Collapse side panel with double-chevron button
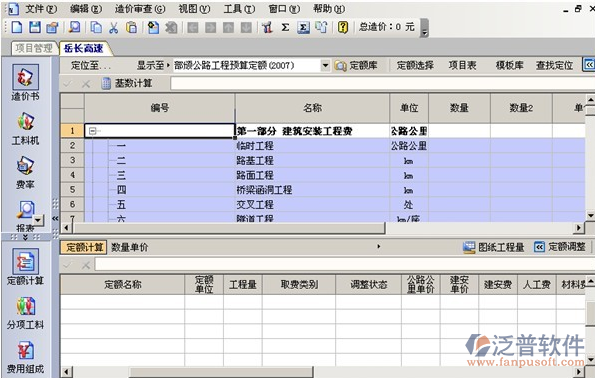Image resolution: width=595 pixels, height=378 pixels. [55, 218]
